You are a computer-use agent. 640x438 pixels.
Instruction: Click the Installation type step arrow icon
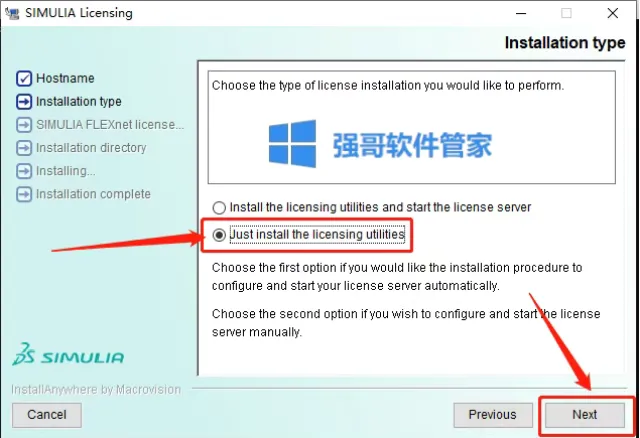tap(24, 102)
